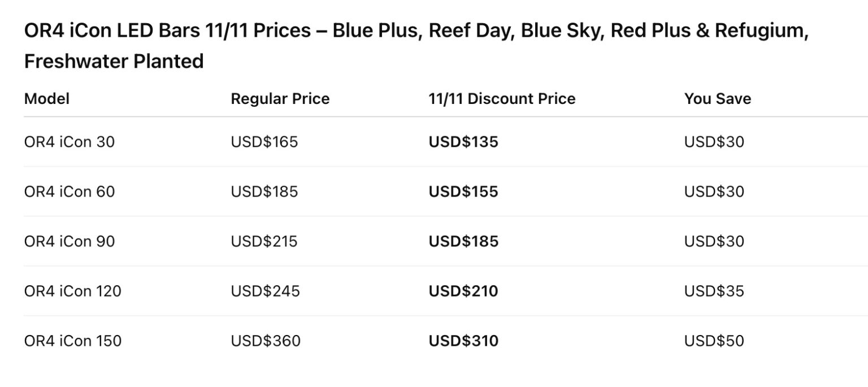Viewport: 868px width, 387px height.
Task: Click the You Save column header
Action: tap(718, 99)
